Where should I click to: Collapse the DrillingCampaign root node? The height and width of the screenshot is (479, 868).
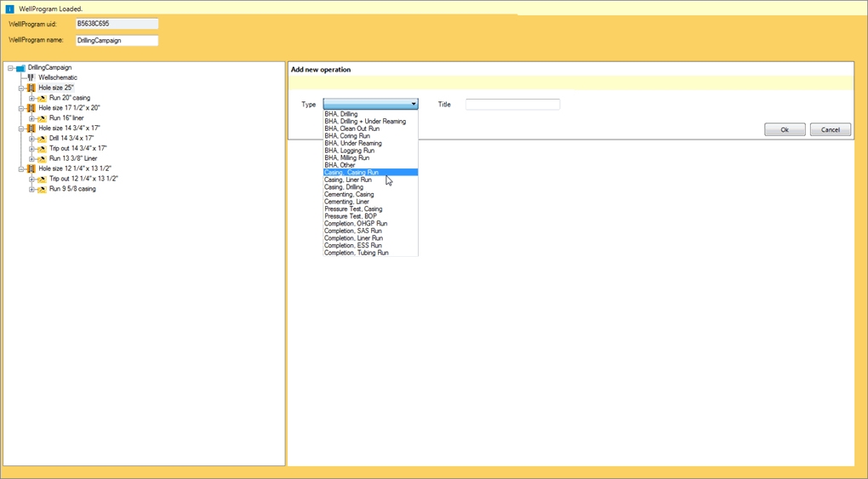pos(10,68)
